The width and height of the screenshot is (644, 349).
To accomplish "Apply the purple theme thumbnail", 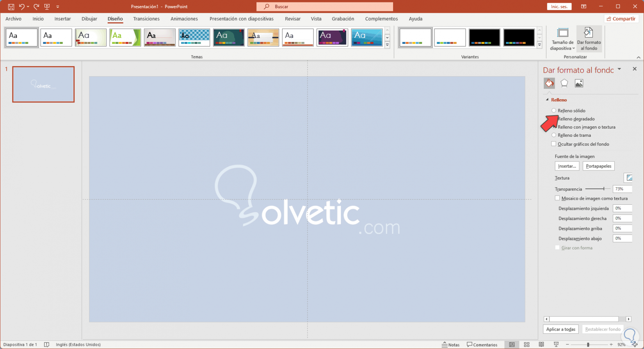I will (332, 38).
